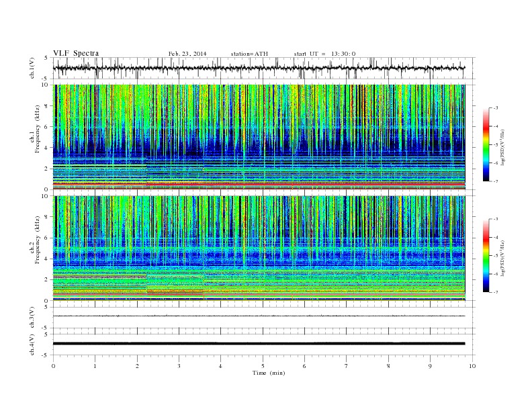Click the time-axis tick label "0" below ch.4
Screen dimensions: 532x411
click(53, 366)
